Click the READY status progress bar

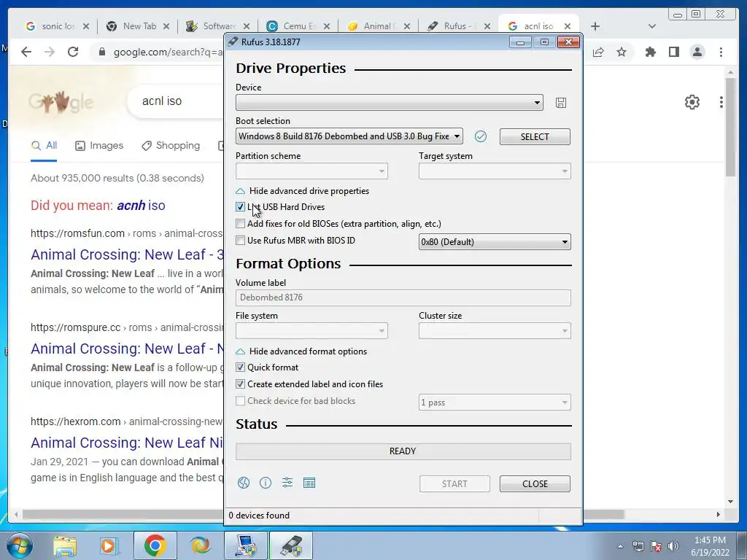[403, 451]
